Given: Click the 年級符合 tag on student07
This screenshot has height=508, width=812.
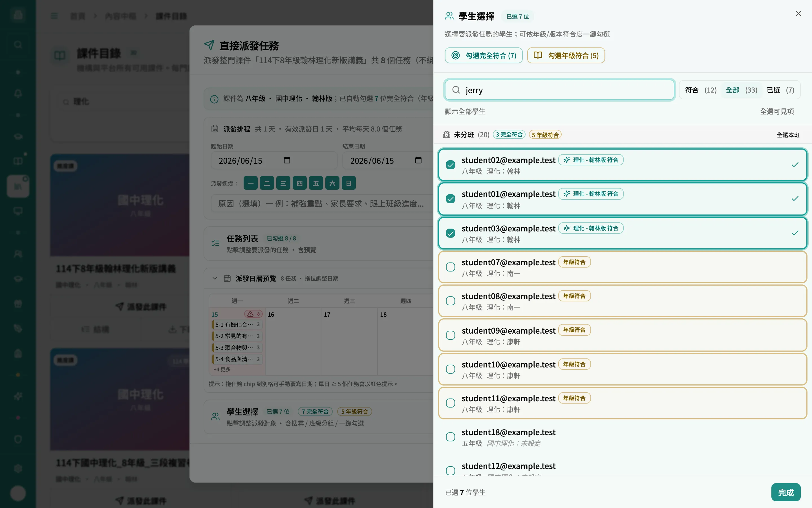Looking at the screenshot, I should pos(574,262).
